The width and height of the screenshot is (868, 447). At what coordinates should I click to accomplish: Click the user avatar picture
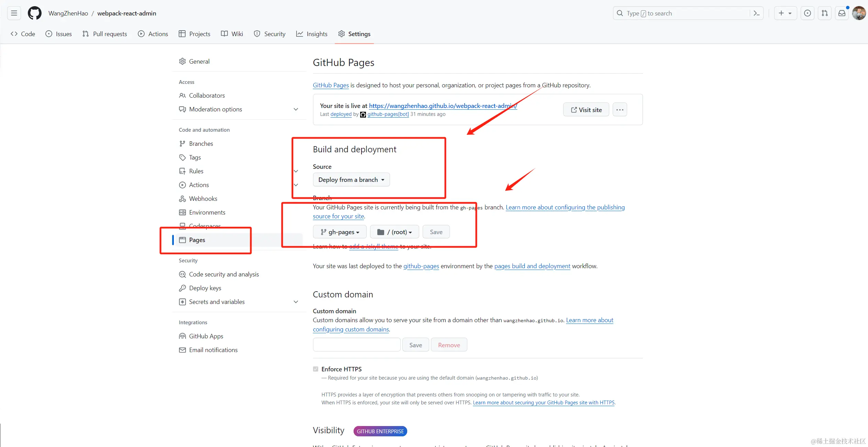click(859, 13)
